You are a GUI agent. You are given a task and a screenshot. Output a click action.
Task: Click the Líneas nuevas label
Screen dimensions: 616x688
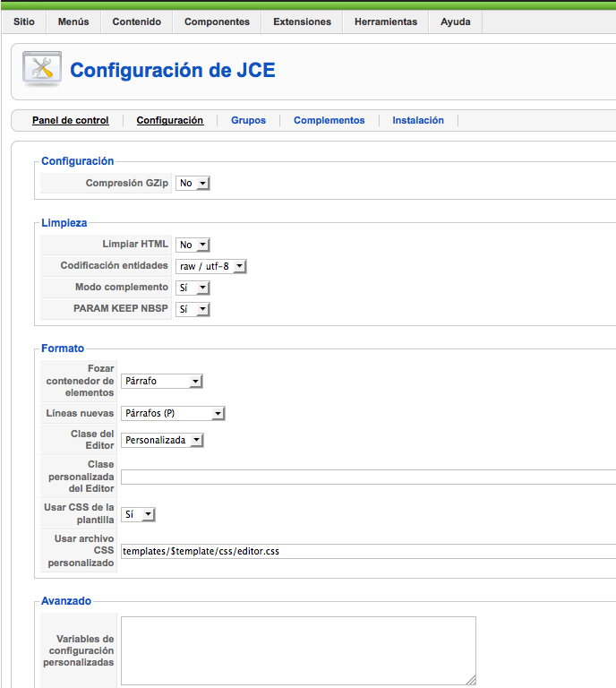pyautogui.click(x=80, y=413)
